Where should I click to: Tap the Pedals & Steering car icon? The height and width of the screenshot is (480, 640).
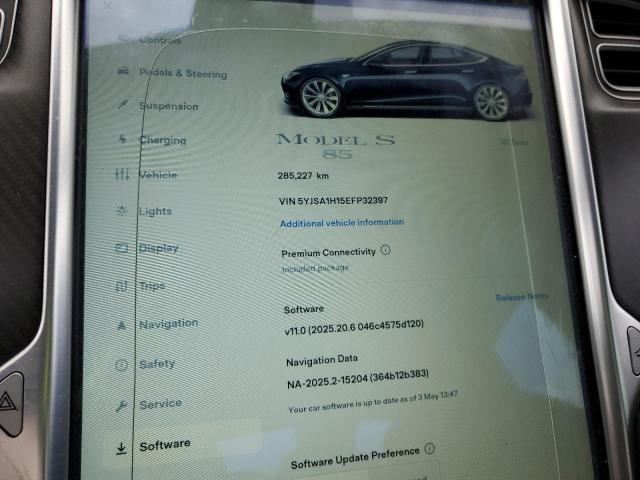click(122, 72)
